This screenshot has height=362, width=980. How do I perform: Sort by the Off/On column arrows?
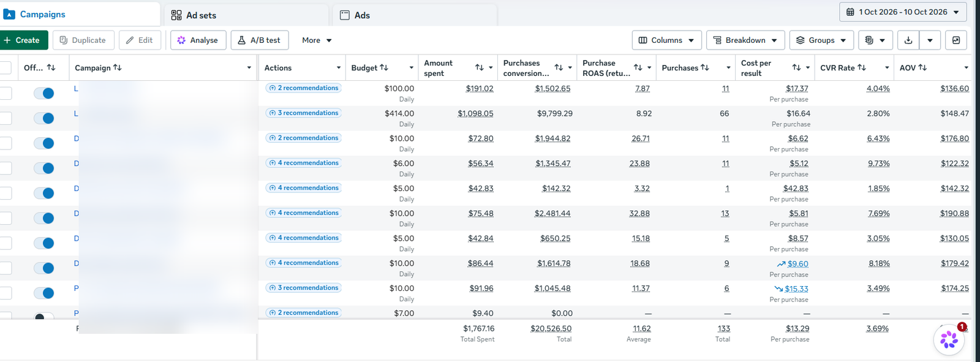click(51, 68)
